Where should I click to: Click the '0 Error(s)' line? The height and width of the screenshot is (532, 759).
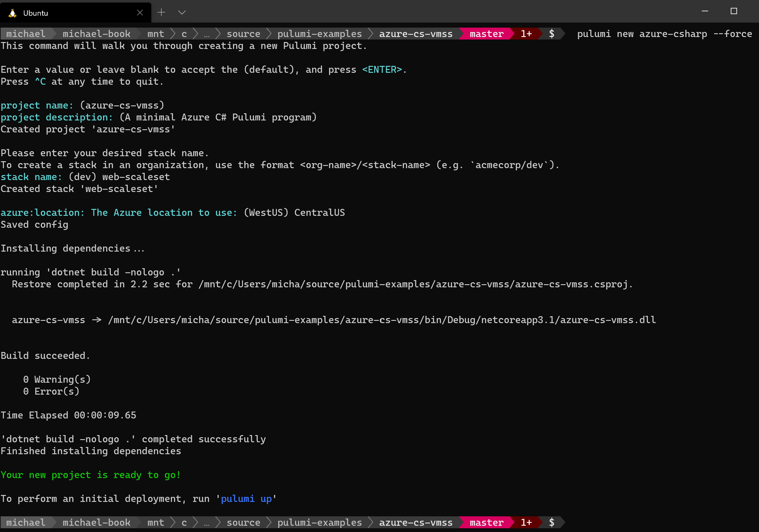pos(51,391)
